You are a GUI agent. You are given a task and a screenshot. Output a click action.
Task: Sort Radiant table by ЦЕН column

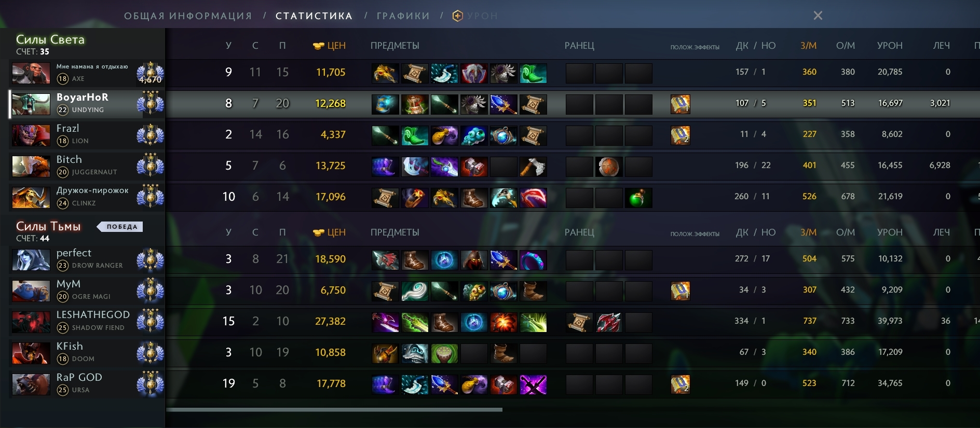pyautogui.click(x=330, y=46)
